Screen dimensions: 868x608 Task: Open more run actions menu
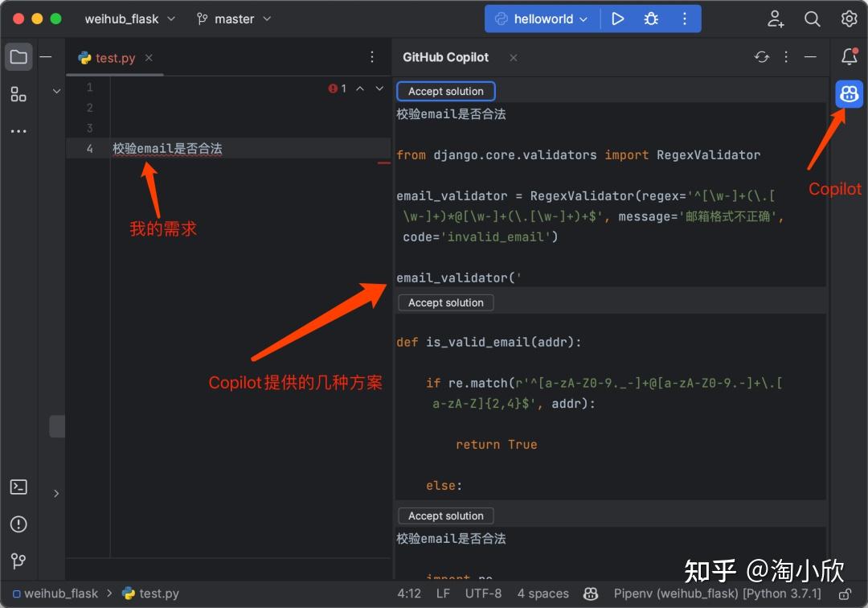pyautogui.click(x=685, y=18)
